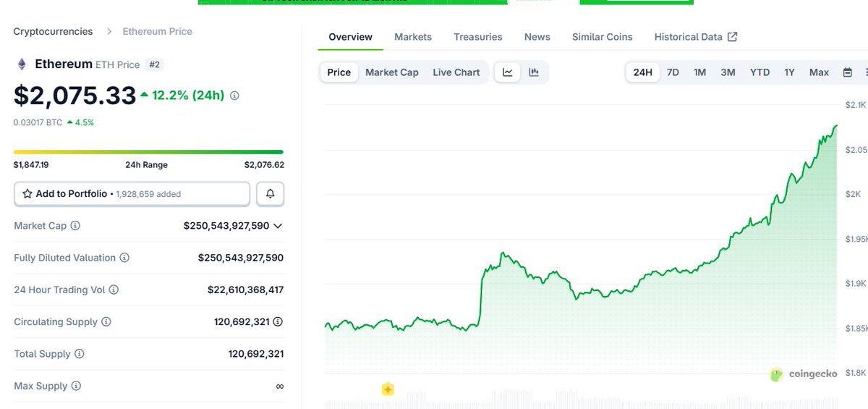This screenshot has height=409, width=868.
Task: Switch to the Overview tab
Action: click(351, 37)
